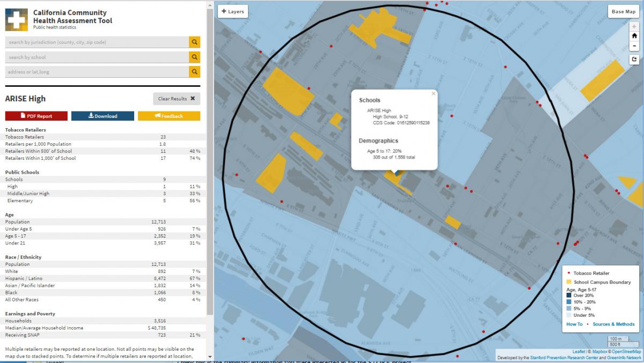Click the School Campus Boundary legend swatch
The width and height of the screenshot is (644, 363).
[x=569, y=282]
